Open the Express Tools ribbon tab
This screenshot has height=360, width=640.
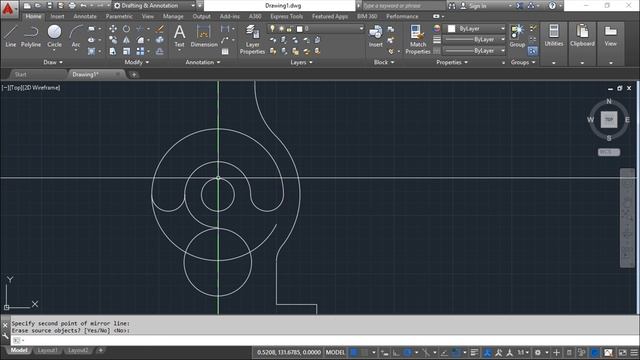pyautogui.click(x=287, y=16)
